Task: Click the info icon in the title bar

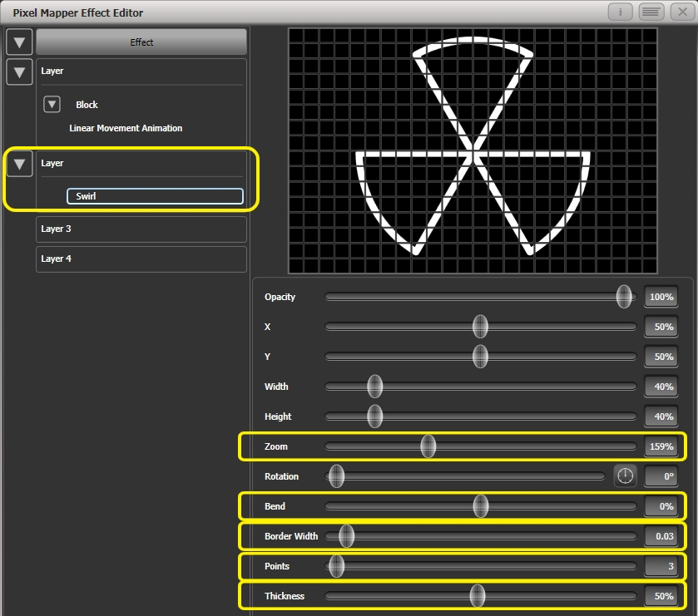Action: coord(621,12)
